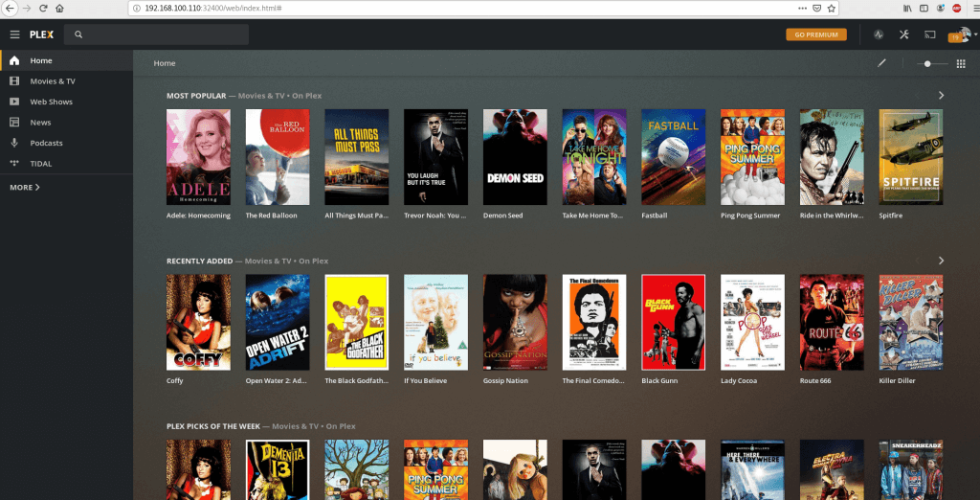Open Web Shows in sidebar
The height and width of the screenshot is (500, 980).
click(x=66, y=102)
